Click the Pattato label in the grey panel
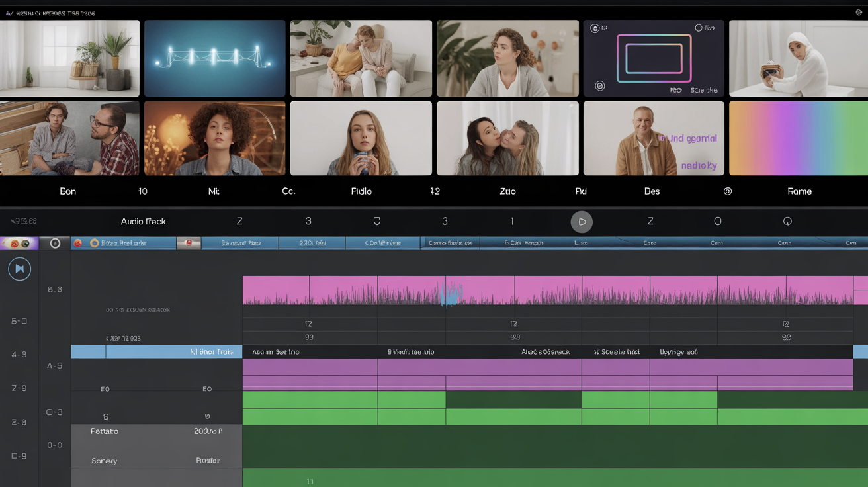This screenshot has height=487, width=868. click(x=105, y=431)
